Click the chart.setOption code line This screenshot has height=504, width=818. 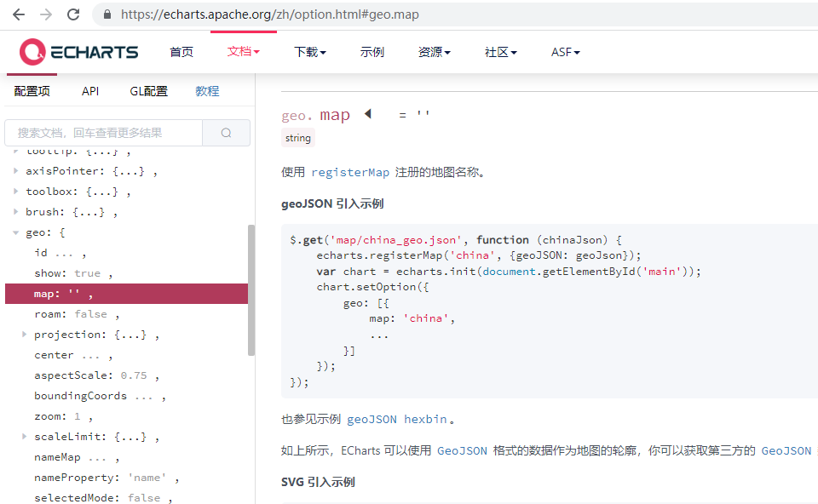[372, 287]
